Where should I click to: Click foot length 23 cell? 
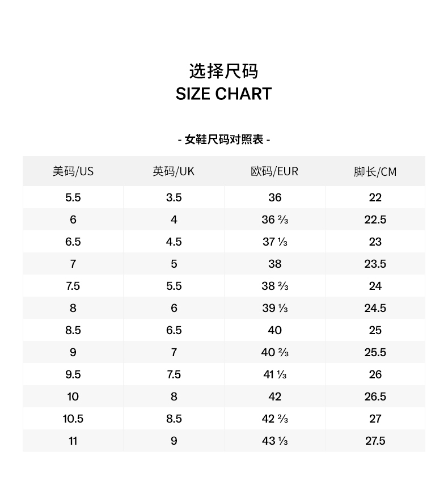[375, 242]
